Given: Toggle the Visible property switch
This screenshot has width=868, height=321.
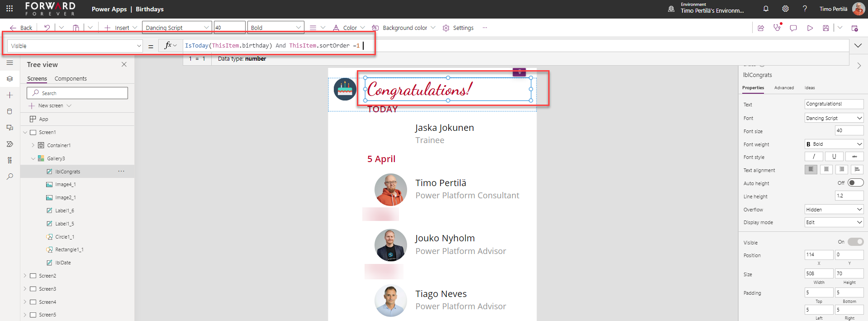Looking at the screenshot, I should click(855, 242).
